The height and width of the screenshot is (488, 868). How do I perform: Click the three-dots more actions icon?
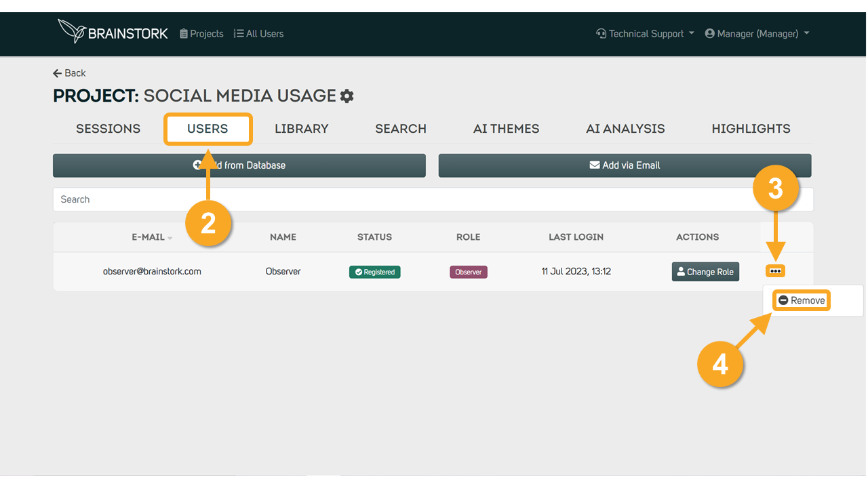click(776, 271)
